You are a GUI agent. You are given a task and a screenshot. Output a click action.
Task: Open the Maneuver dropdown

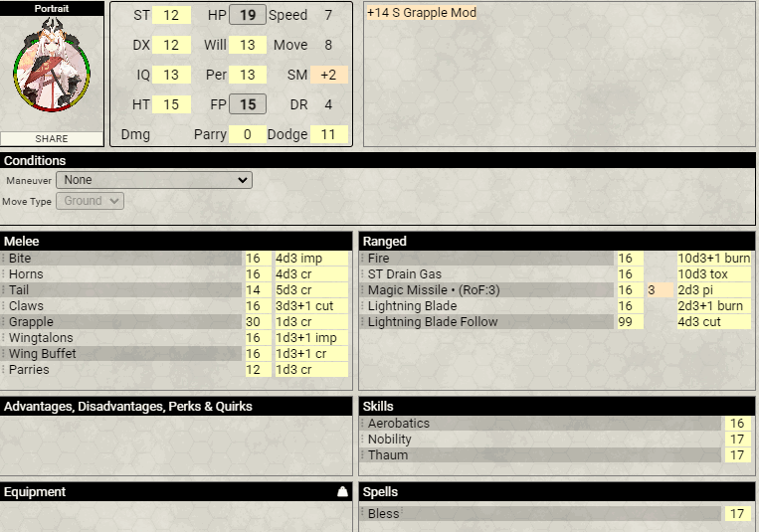154,180
